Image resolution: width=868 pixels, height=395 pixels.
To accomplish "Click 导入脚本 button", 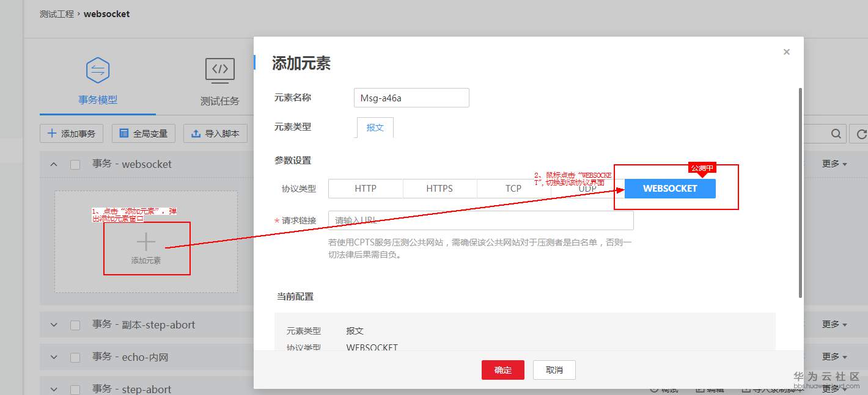I will pos(215,134).
